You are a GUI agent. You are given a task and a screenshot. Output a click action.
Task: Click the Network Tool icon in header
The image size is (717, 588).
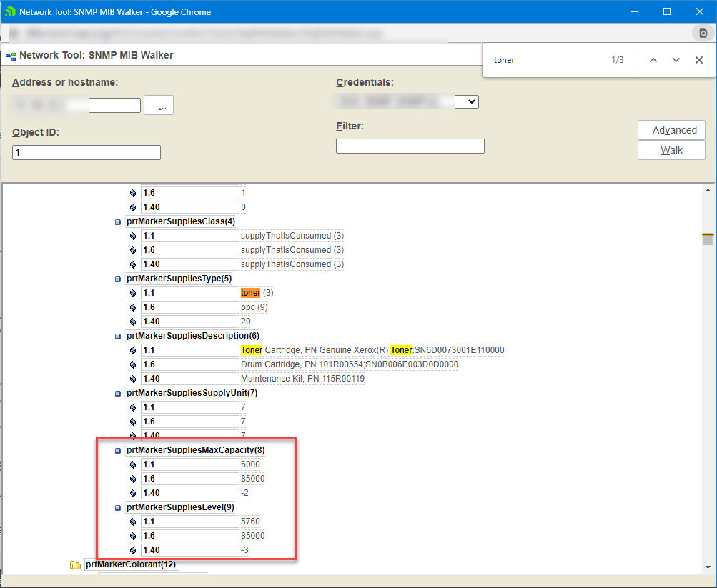pos(11,55)
